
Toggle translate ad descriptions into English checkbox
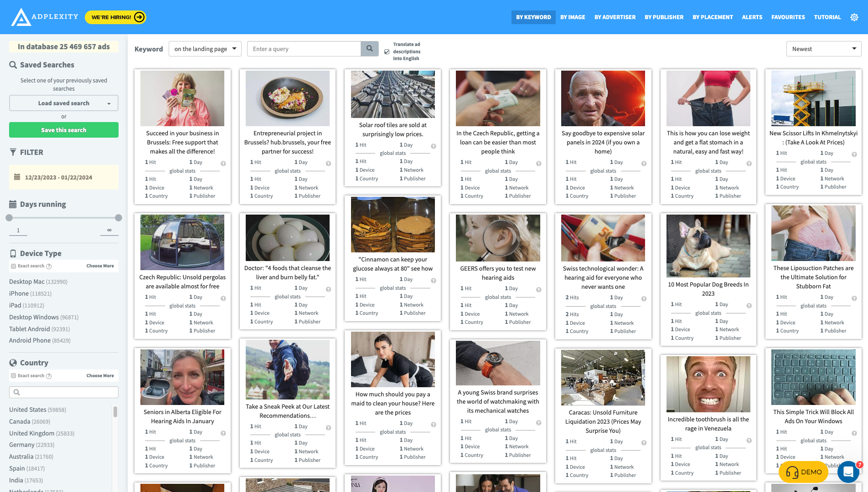pos(387,51)
